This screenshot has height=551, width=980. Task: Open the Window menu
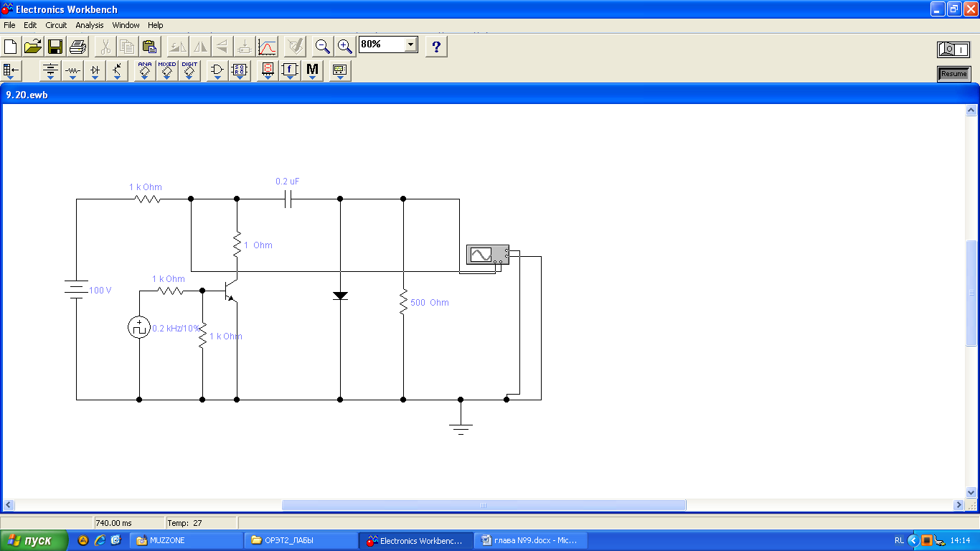pyautogui.click(x=126, y=25)
